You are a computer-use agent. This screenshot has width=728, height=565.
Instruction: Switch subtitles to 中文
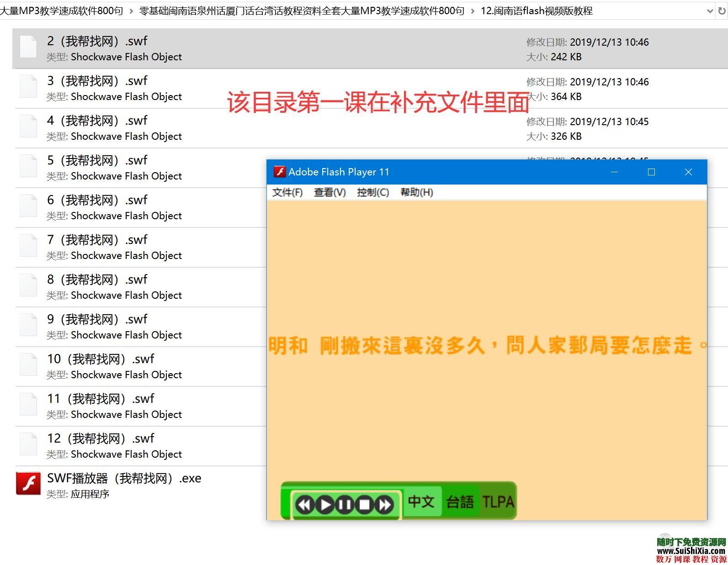(421, 502)
